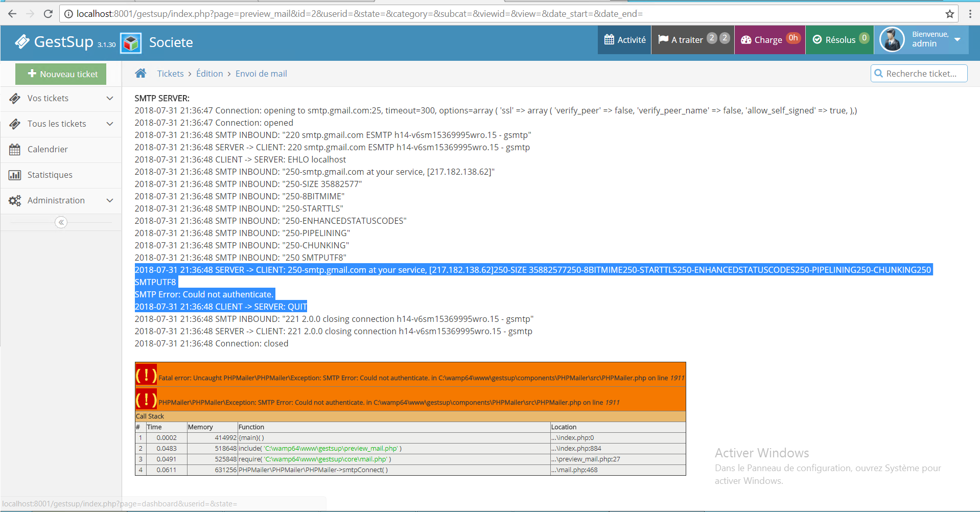980x512 pixels.
Task: Open the Résolus tickets counter
Action: [839, 40]
